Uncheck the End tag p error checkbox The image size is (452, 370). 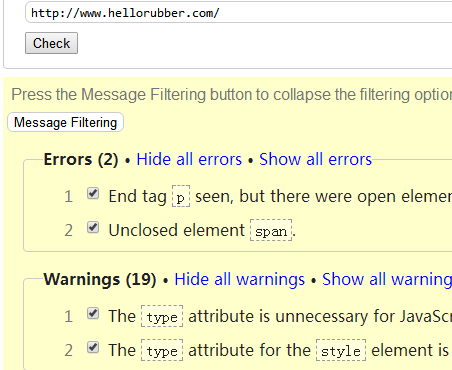click(93, 193)
